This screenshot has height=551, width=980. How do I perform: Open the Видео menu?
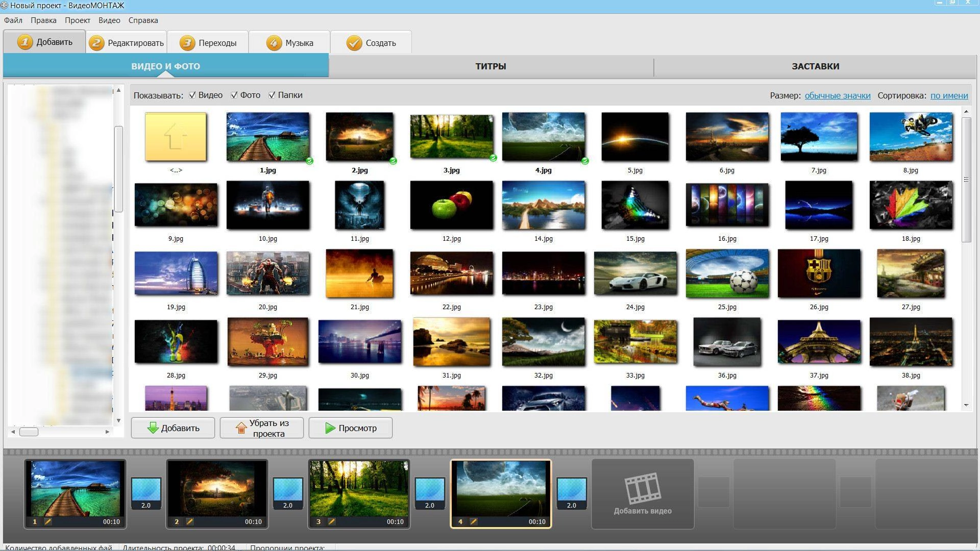pos(109,20)
